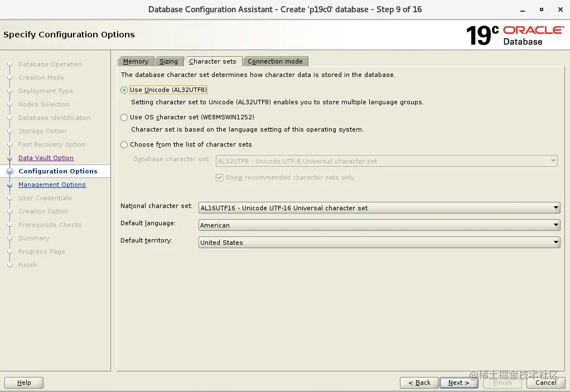Go back with the Back button
Screen dimensions: 570x392
point(419,383)
